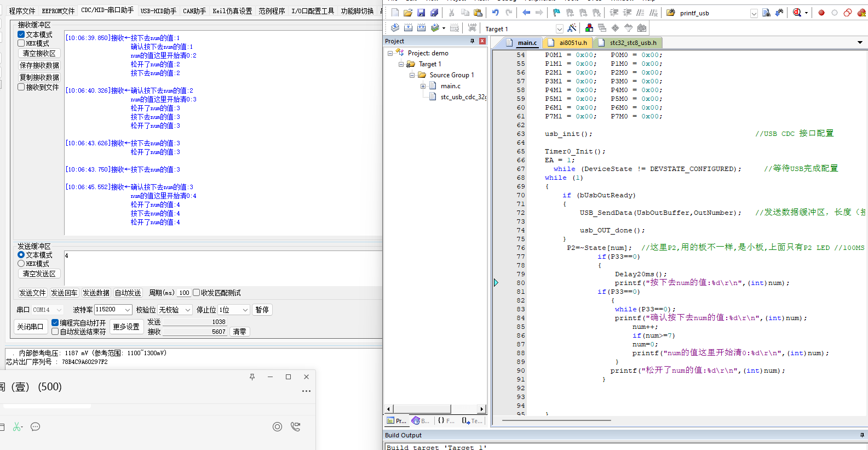
Task: Click the Kill All Breakpoints icon
Action: click(x=861, y=13)
